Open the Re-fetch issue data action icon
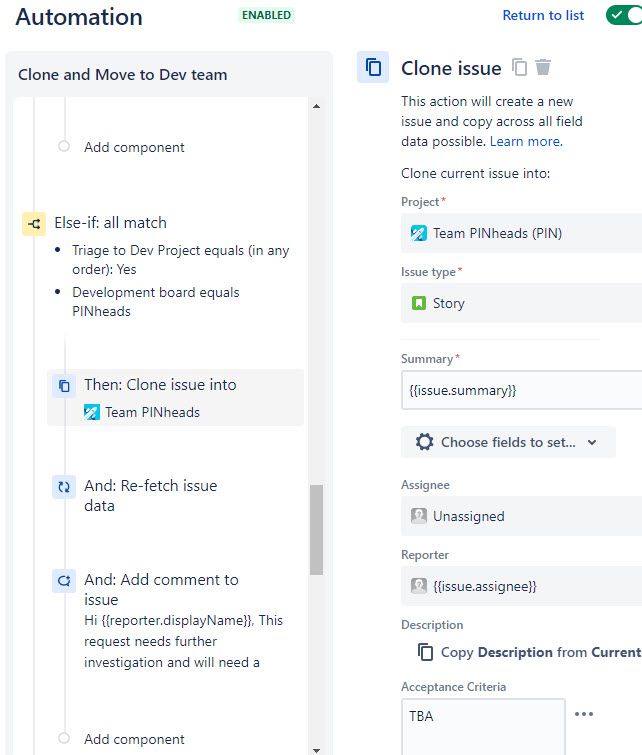The image size is (642, 755). coord(64,487)
